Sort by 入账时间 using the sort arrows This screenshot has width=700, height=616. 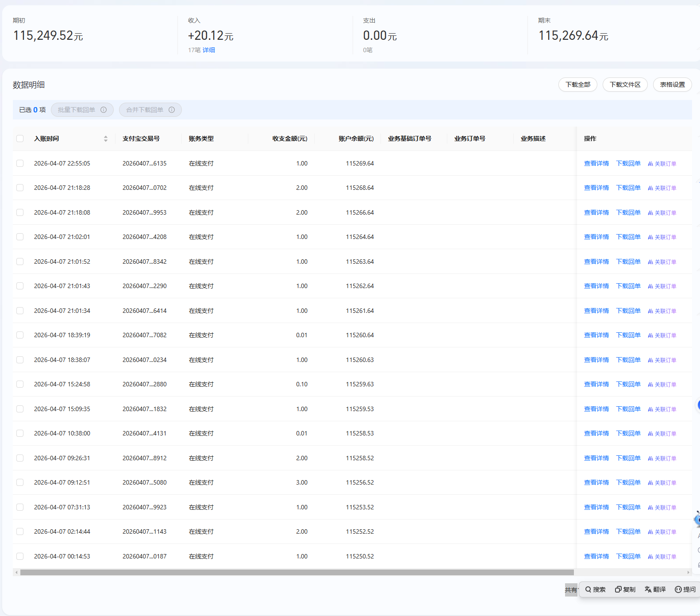pos(106,139)
